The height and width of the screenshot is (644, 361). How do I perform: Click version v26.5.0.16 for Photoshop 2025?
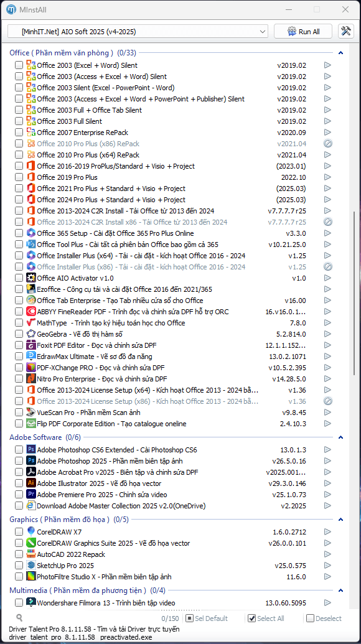289,461
